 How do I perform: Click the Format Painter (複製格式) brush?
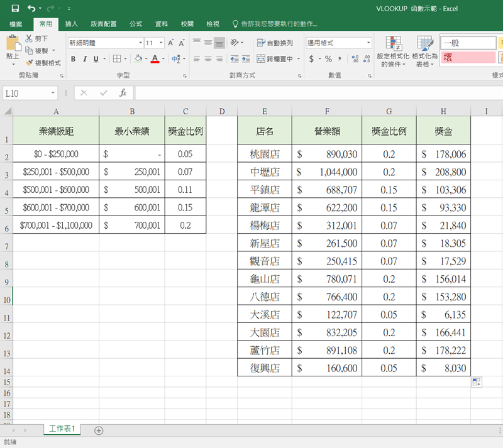30,63
